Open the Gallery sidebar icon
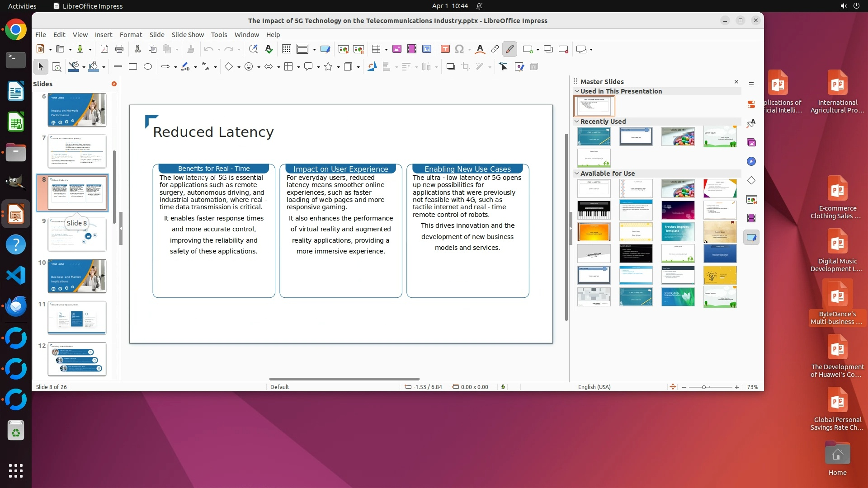868x488 pixels. (751, 143)
